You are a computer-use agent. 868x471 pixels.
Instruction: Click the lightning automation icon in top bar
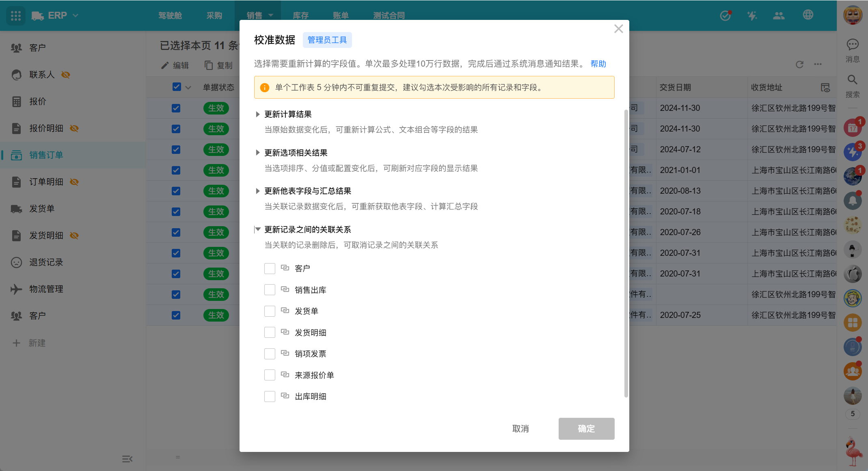pos(752,15)
